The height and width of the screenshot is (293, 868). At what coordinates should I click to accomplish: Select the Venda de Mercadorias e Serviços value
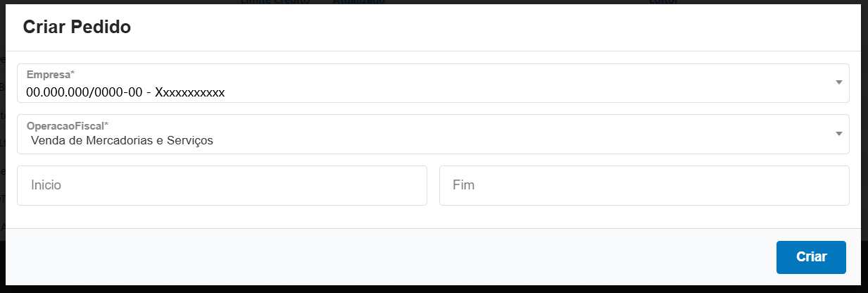point(122,141)
